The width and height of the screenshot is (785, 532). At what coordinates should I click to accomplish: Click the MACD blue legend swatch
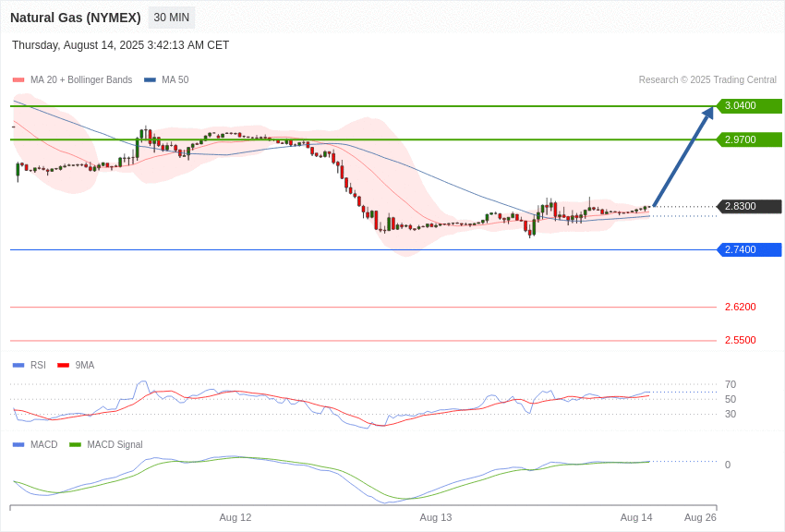click(18, 444)
